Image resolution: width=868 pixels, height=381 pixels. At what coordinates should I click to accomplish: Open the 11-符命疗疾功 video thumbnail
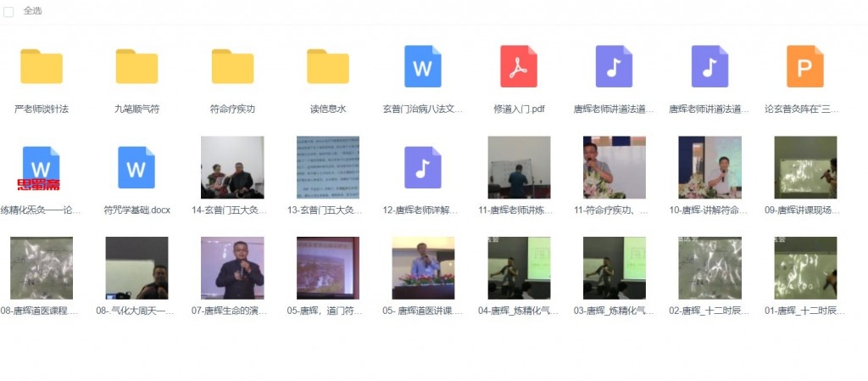coord(615,167)
